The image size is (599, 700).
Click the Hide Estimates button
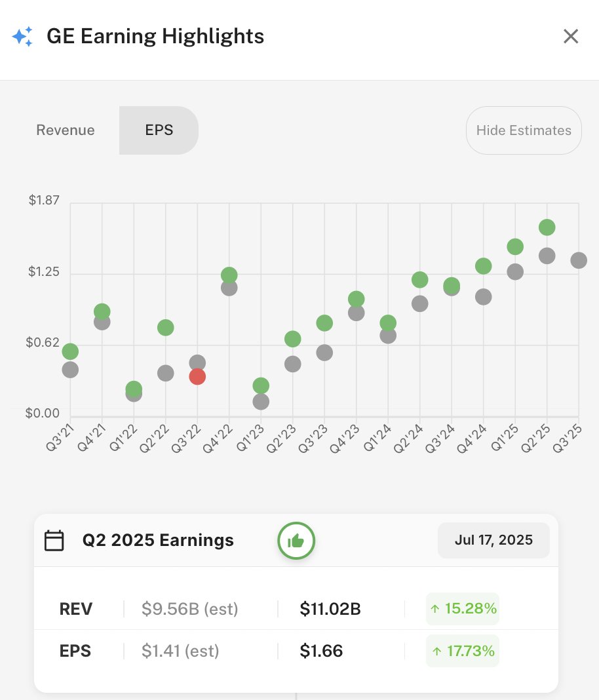pyautogui.click(x=524, y=130)
